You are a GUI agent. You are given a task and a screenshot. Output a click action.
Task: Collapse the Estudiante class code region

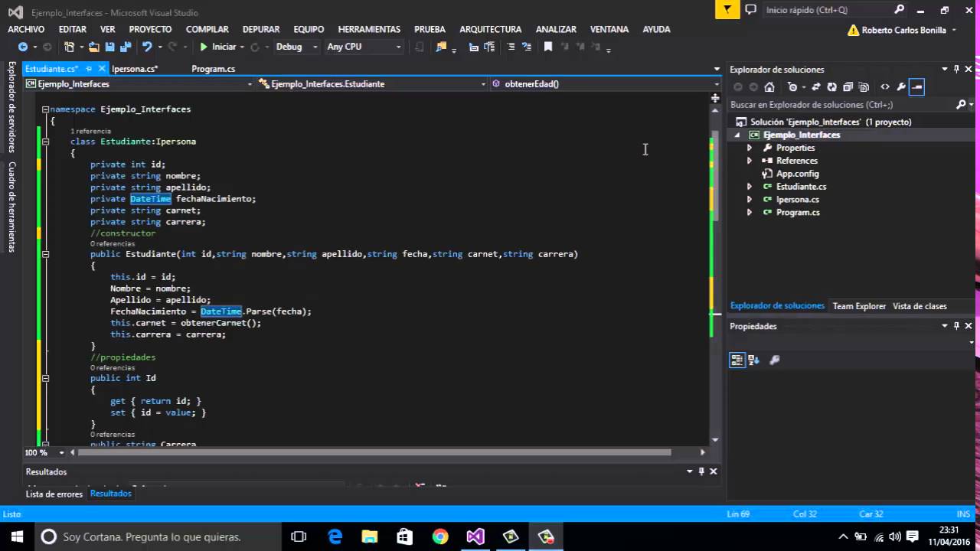pos(45,142)
